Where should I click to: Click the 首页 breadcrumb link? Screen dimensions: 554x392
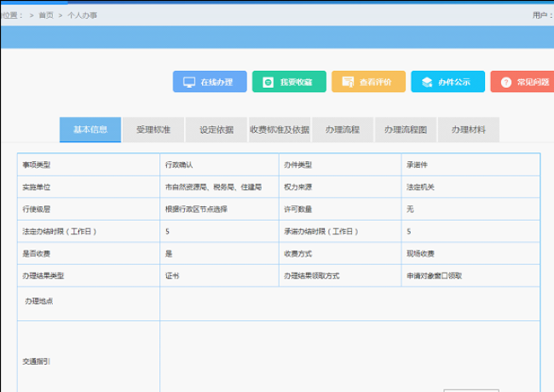(46, 15)
